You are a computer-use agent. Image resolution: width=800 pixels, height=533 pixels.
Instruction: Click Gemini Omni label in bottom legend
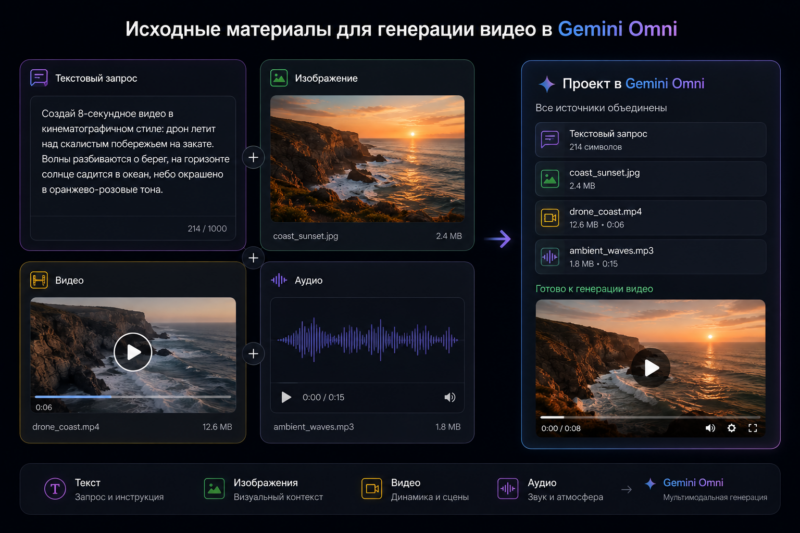(x=693, y=483)
